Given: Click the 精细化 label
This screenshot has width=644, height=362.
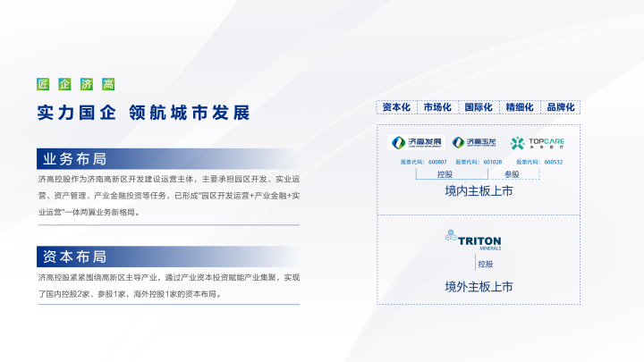Looking at the screenshot, I should click(x=520, y=107).
